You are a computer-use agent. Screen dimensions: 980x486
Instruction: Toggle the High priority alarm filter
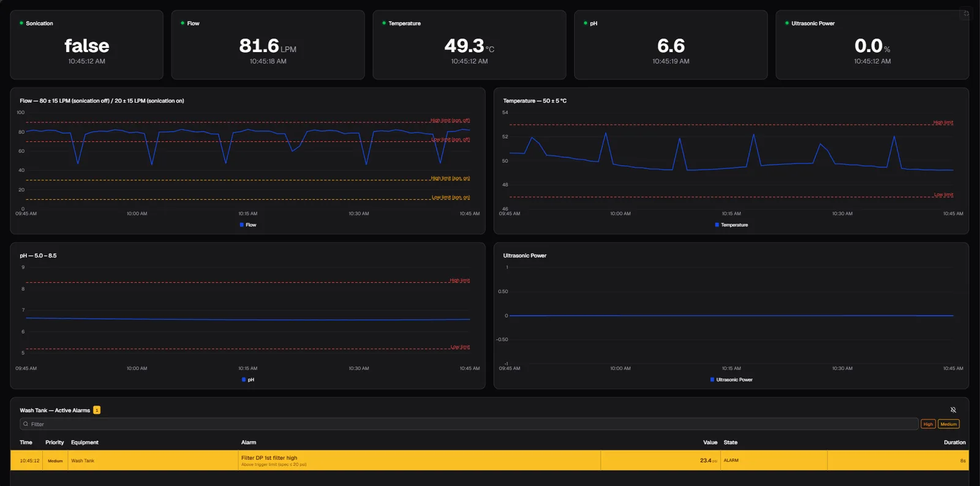pyautogui.click(x=928, y=424)
